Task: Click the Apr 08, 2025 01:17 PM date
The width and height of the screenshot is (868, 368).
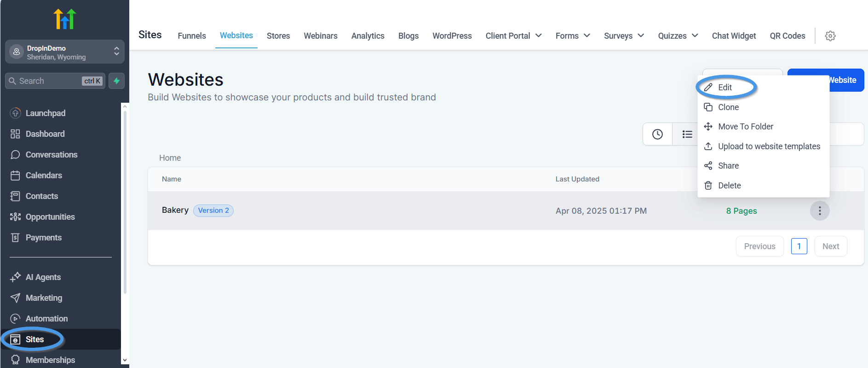Action: [x=601, y=211]
